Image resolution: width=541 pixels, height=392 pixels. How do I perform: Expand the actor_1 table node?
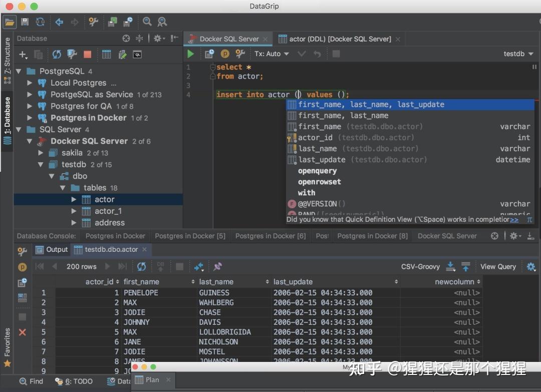[x=74, y=211]
